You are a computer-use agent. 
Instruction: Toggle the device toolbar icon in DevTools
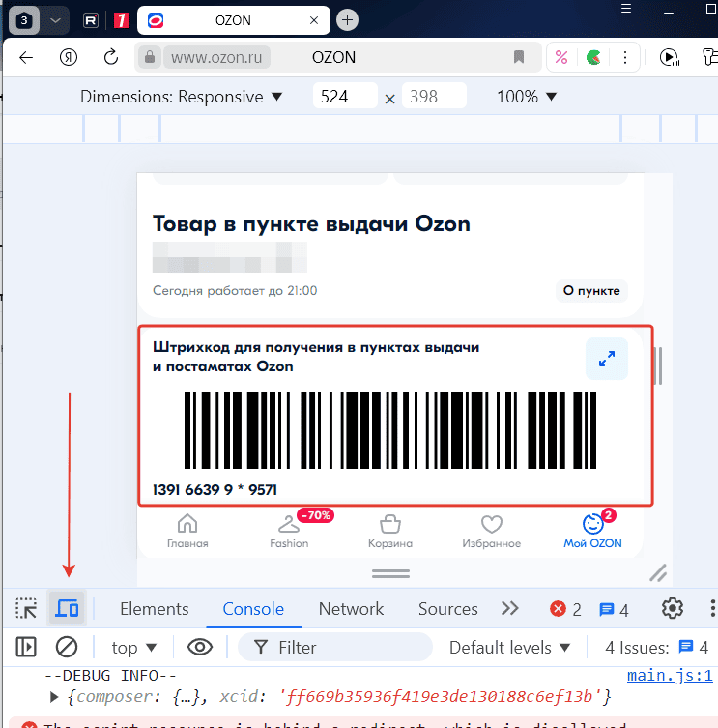[67, 608]
